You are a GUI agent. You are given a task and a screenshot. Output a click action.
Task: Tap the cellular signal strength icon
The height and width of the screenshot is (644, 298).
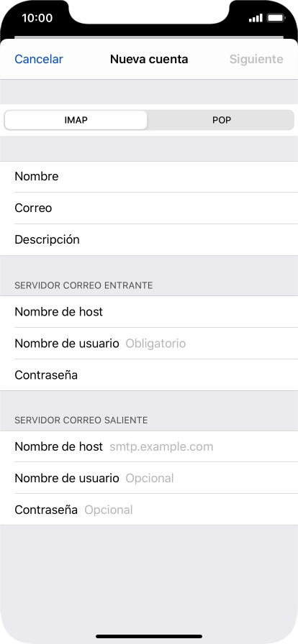coord(256,18)
